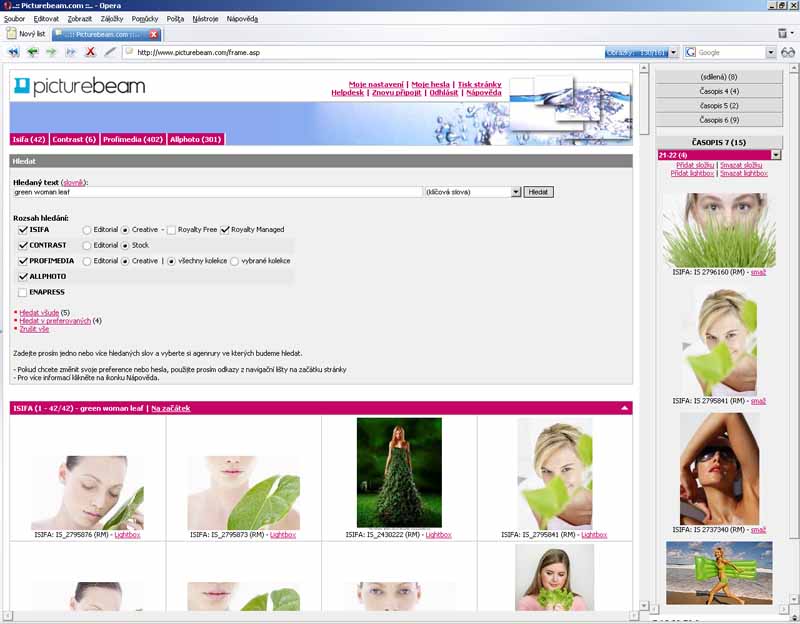Uncheck the ISIFA agency checkbox
This screenshot has width=800, height=624.
pyautogui.click(x=23, y=229)
